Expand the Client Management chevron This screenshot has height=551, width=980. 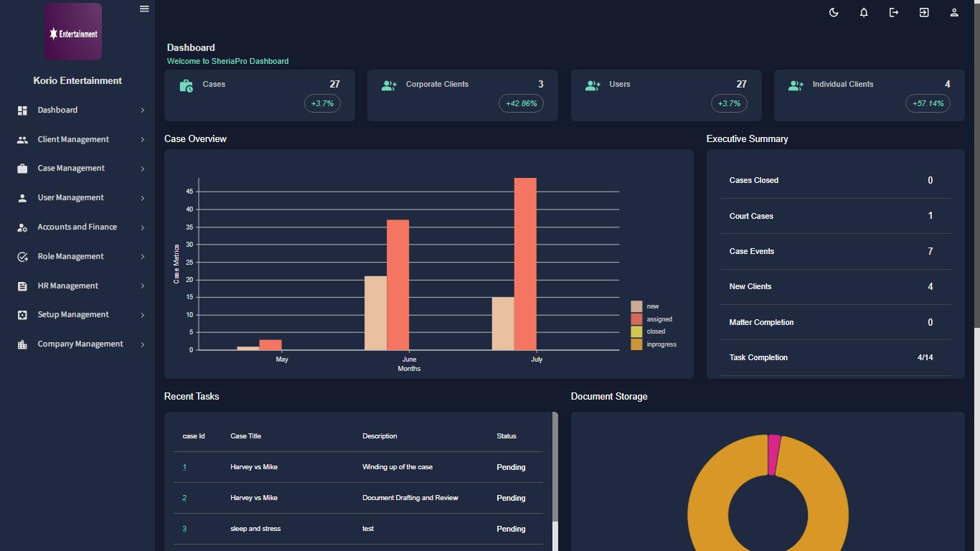(143, 140)
